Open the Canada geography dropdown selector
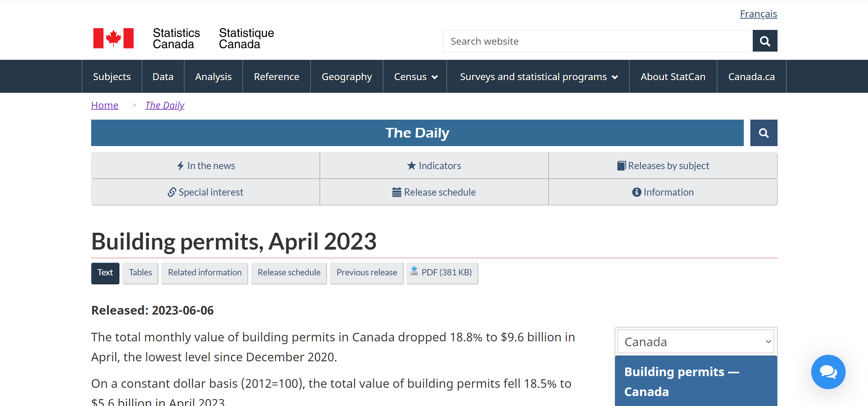Image resolution: width=868 pixels, height=406 pixels. (x=695, y=342)
